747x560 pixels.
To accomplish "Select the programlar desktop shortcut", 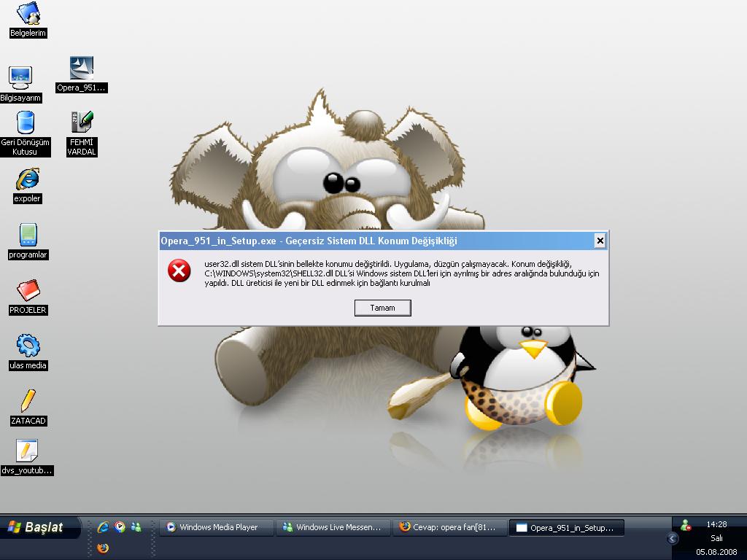I will pos(28,235).
